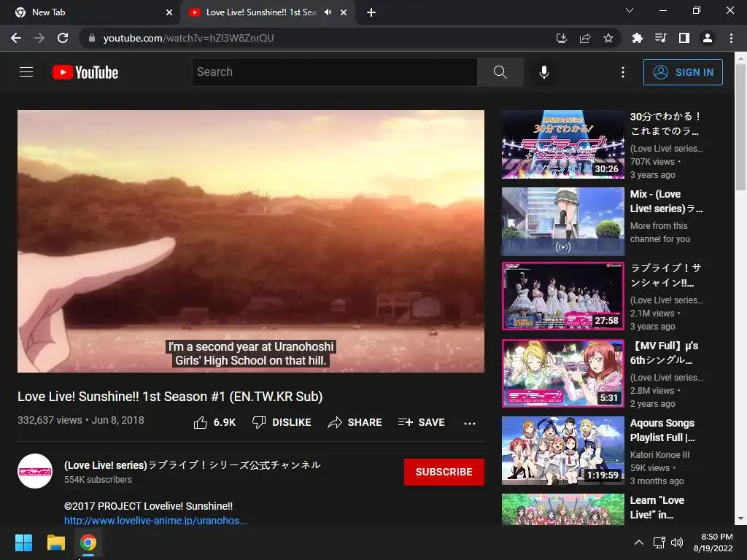The image size is (747, 560).
Task: Click the video player frame
Action: (x=251, y=241)
